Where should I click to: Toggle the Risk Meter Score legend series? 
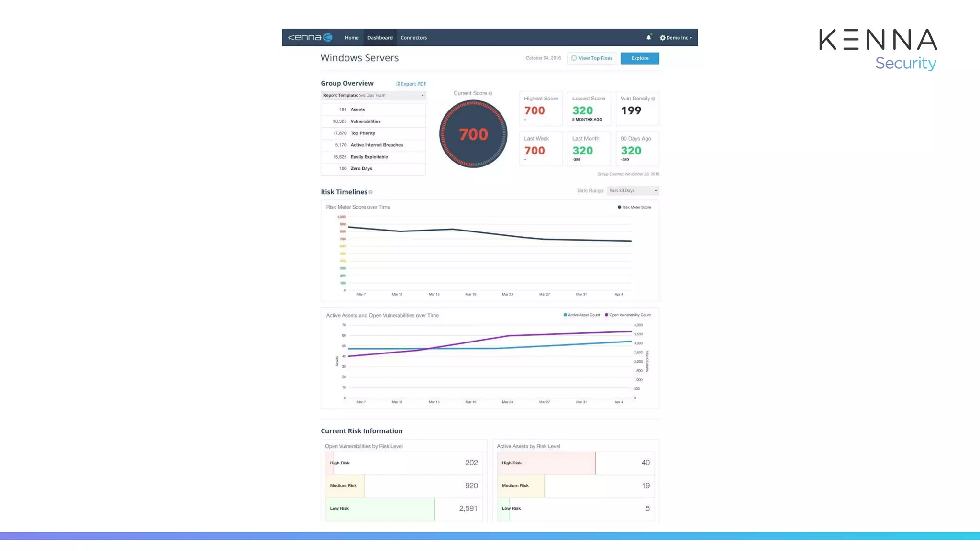click(x=634, y=207)
